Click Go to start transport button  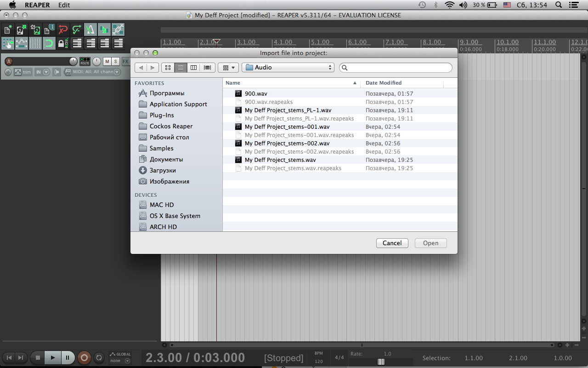click(x=9, y=357)
